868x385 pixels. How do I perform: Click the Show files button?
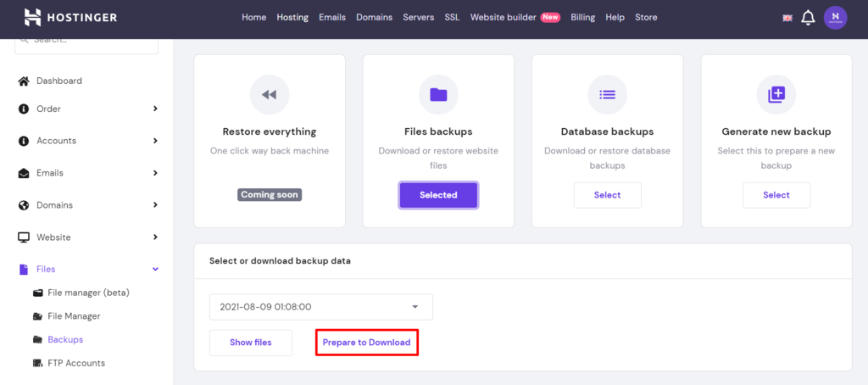(251, 343)
